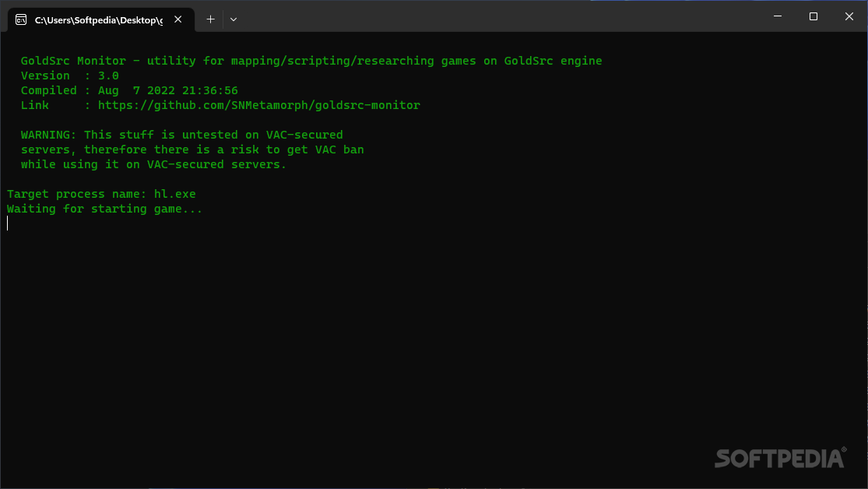The height and width of the screenshot is (489, 868).
Task: Open a new tab with plus button
Action: pos(210,19)
